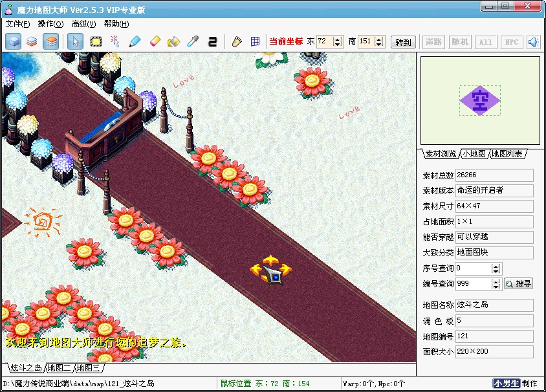This screenshot has width=546, height=392.
Task: Choose the rectangular marquee selection tool
Action: point(96,42)
